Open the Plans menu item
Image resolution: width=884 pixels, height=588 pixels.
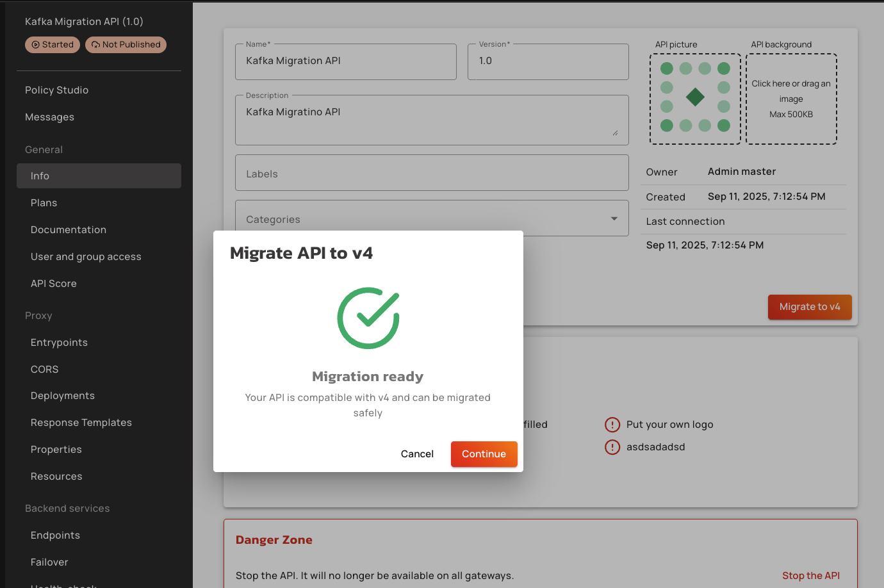click(44, 203)
